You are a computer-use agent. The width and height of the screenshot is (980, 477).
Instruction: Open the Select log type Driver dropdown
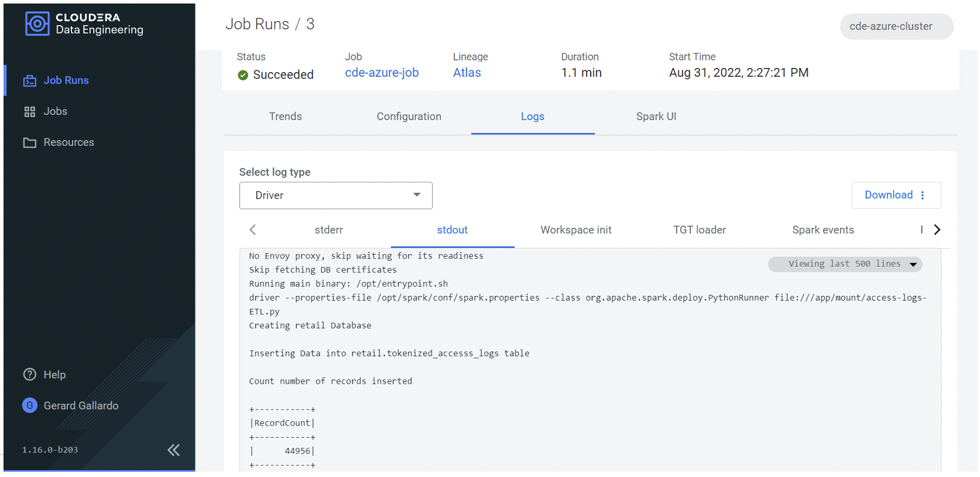336,196
